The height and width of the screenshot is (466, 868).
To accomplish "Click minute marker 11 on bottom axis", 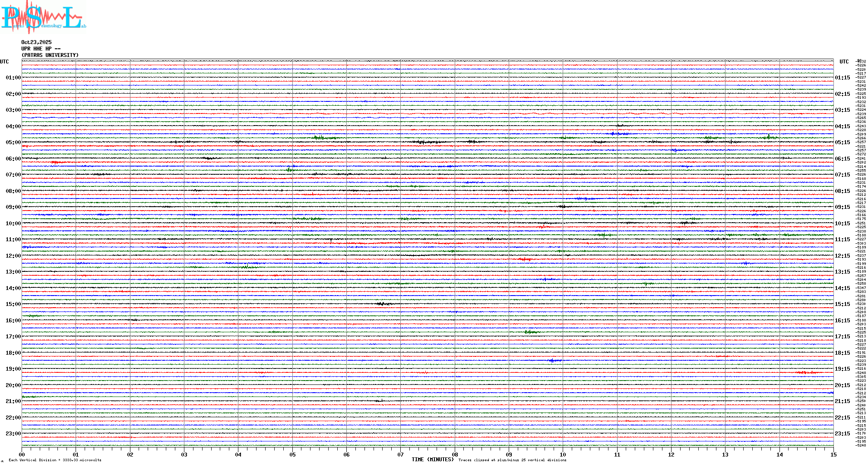I will [x=617, y=454].
